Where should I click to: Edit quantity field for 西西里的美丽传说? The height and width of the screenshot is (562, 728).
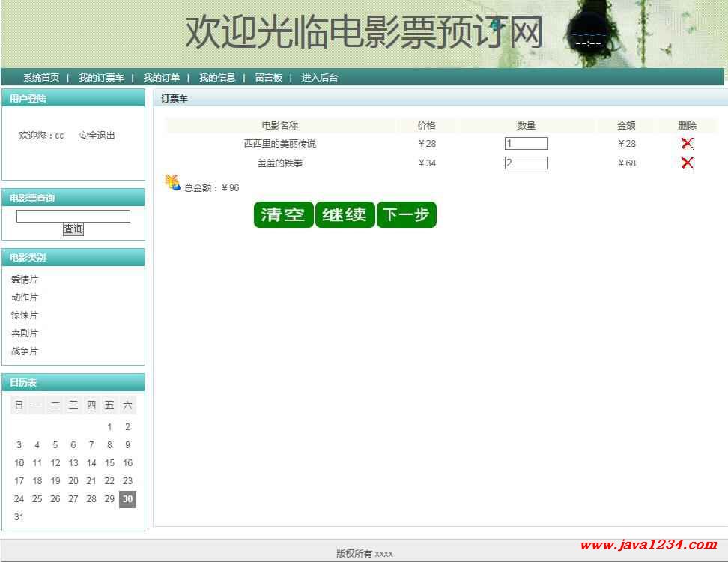tap(526, 144)
